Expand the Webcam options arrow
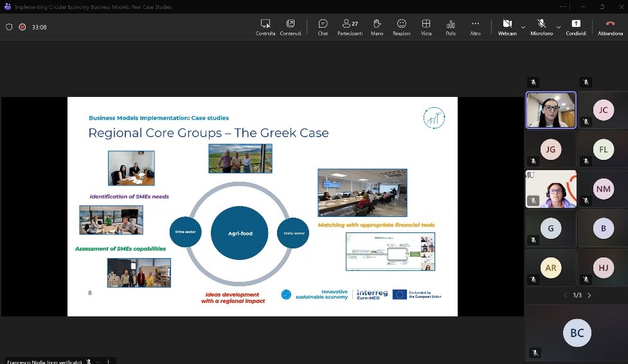Viewport: 628px width, 364px height. pyautogui.click(x=523, y=27)
